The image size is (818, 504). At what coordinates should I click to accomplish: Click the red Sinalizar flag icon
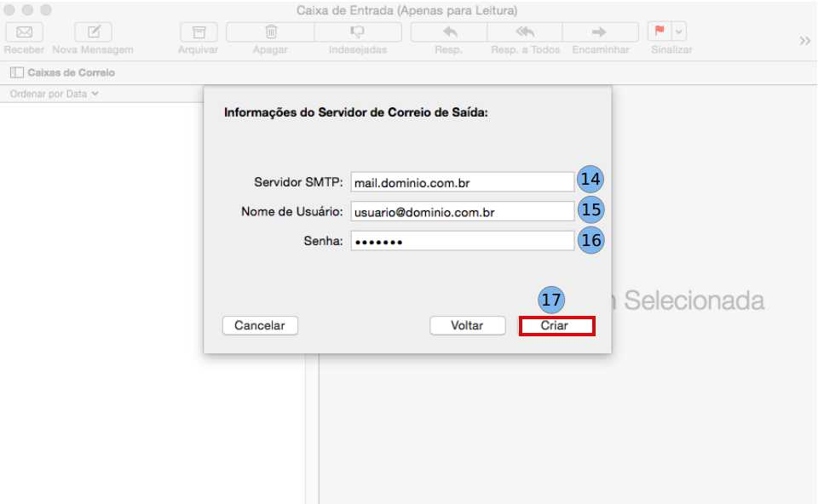click(660, 31)
